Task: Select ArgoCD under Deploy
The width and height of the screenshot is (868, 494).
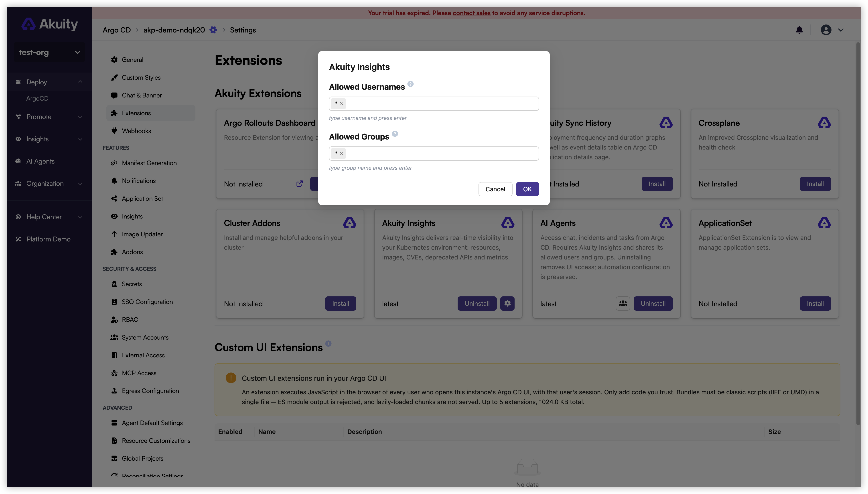Action: click(x=37, y=98)
